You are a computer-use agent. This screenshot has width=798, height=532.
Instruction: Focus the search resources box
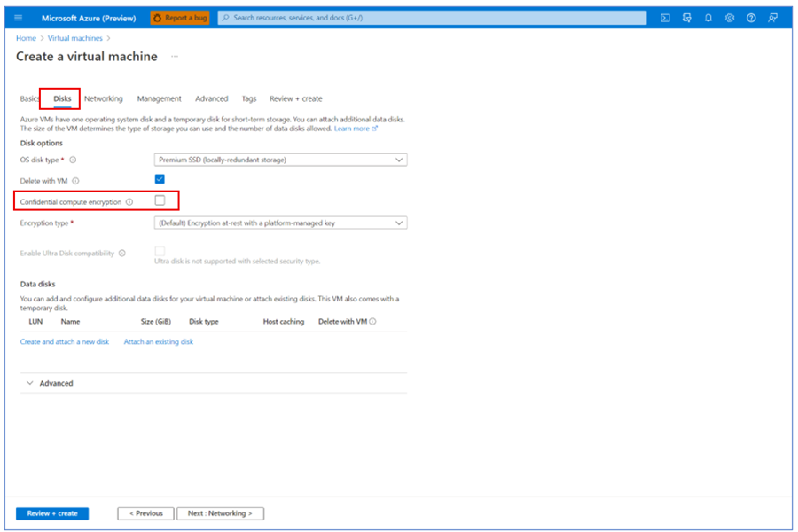click(432, 18)
